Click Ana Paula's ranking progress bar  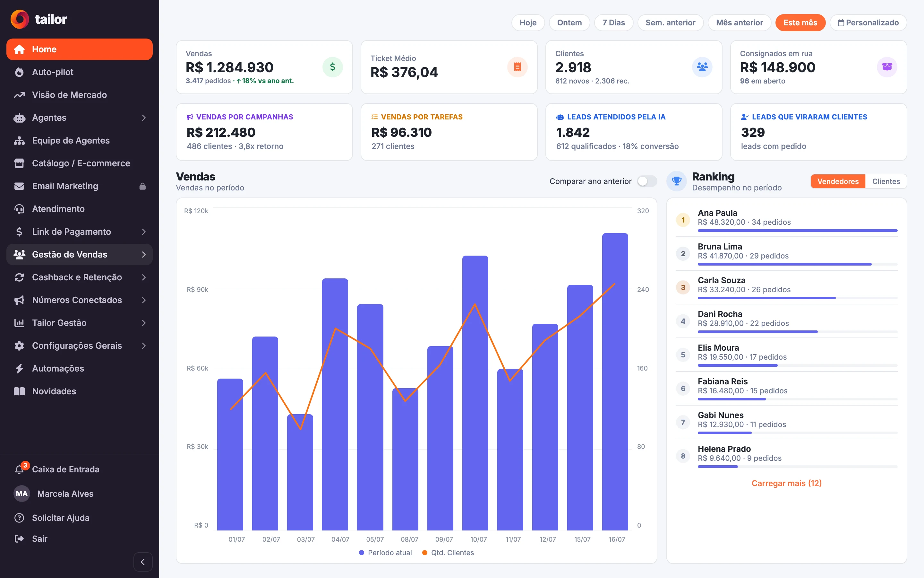[798, 231]
